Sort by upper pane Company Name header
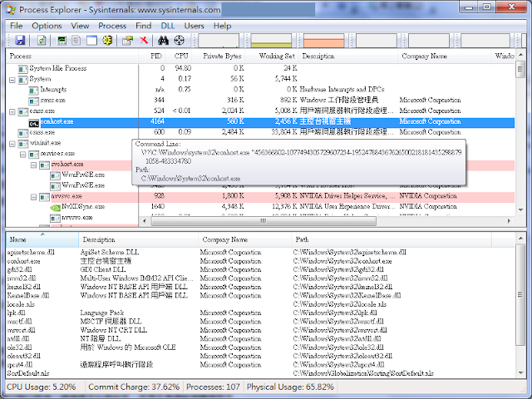 click(x=444, y=56)
